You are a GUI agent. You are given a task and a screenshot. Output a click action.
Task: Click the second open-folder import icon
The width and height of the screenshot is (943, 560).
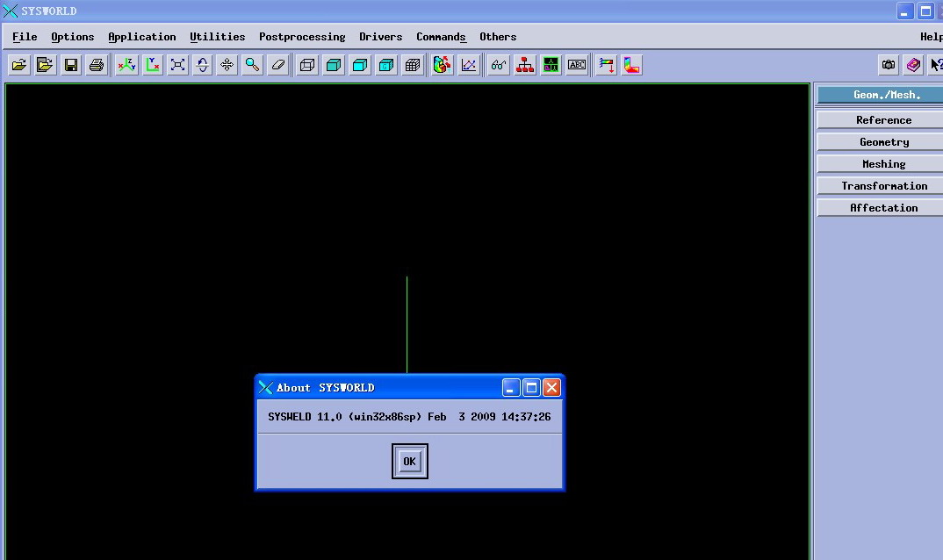point(45,65)
